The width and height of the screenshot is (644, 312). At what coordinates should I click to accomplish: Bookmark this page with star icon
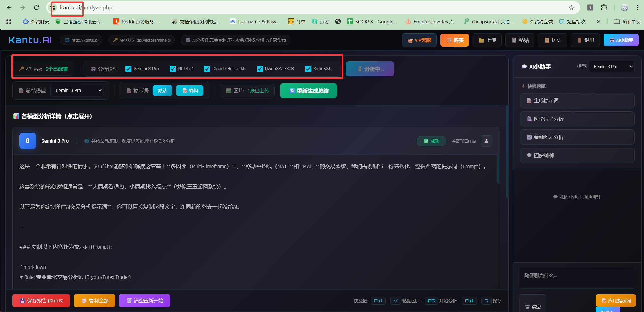coord(571,8)
